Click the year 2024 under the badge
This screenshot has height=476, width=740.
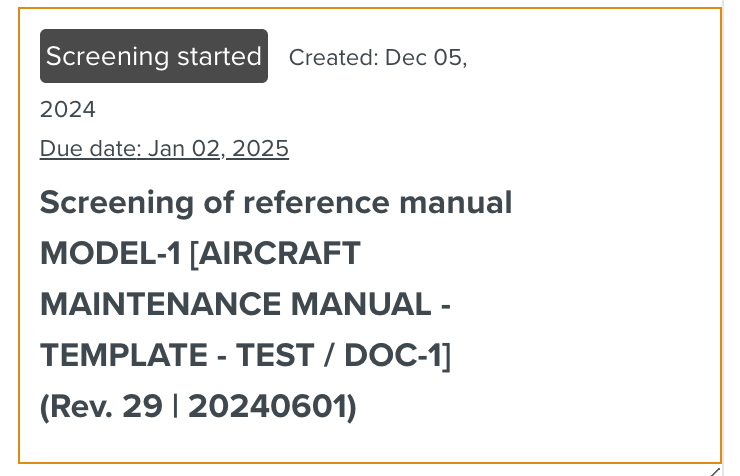[x=68, y=108]
